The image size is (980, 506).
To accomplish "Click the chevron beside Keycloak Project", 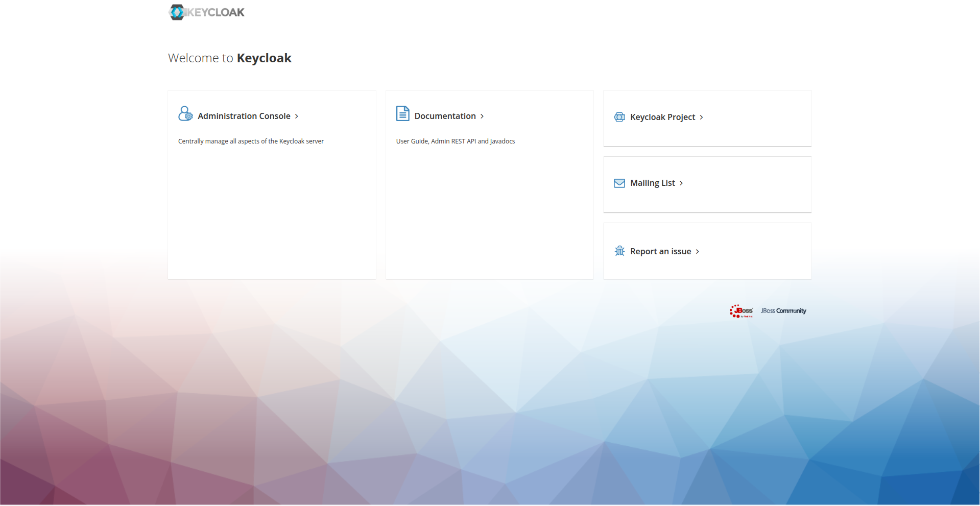I will tap(702, 117).
